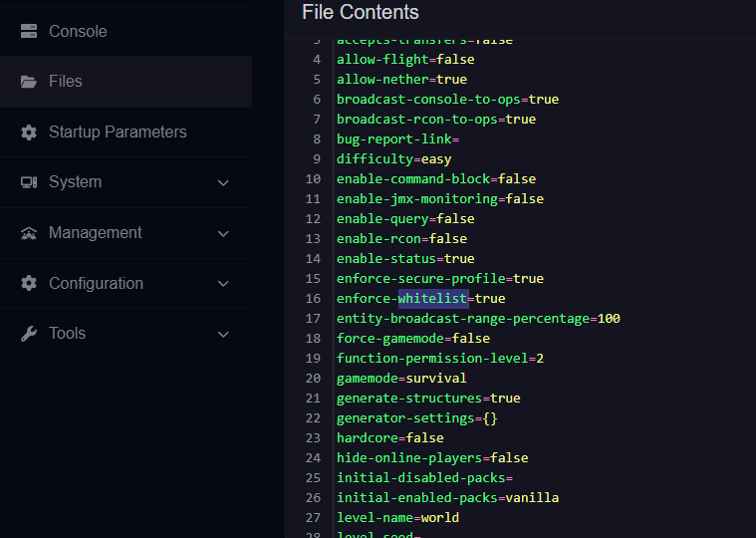
Task: Click the hide-online-players=false line
Action: coord(432,458)
